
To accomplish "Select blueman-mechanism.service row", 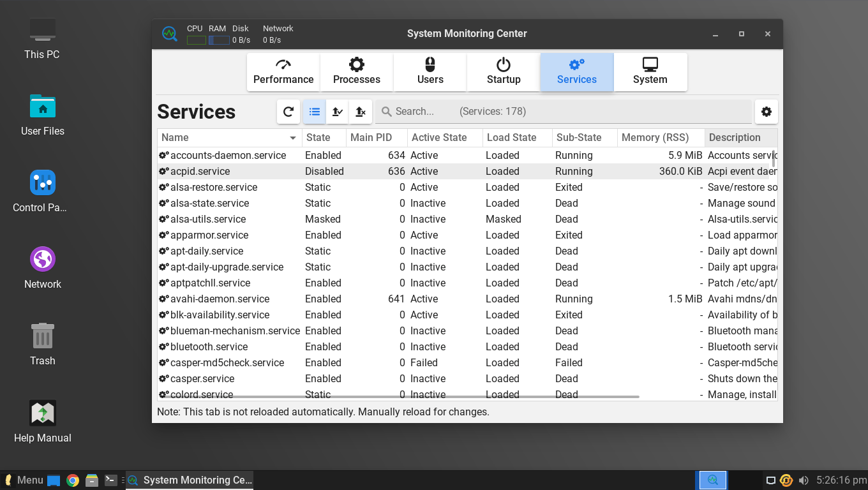I will tap(467, 330).
